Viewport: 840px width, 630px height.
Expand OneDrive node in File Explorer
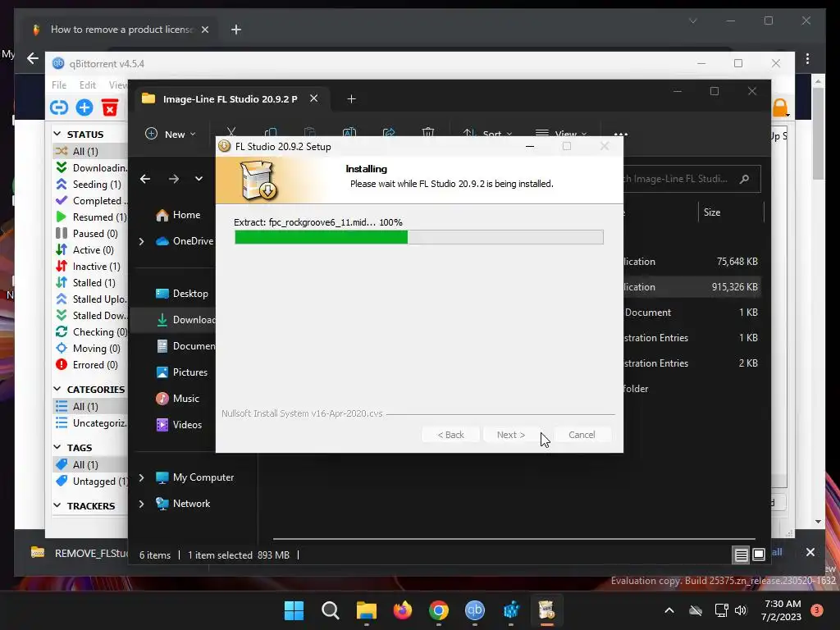click(x=141, y=242)
